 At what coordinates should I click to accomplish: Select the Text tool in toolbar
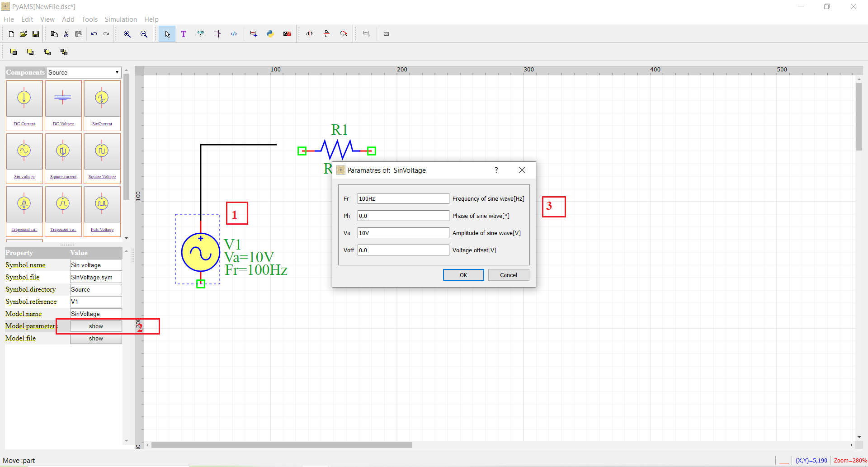pyautogui.click(x=184, y=34)
